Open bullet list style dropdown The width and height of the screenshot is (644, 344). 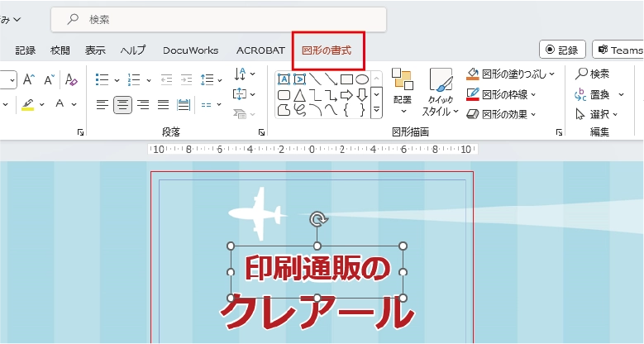117,79
